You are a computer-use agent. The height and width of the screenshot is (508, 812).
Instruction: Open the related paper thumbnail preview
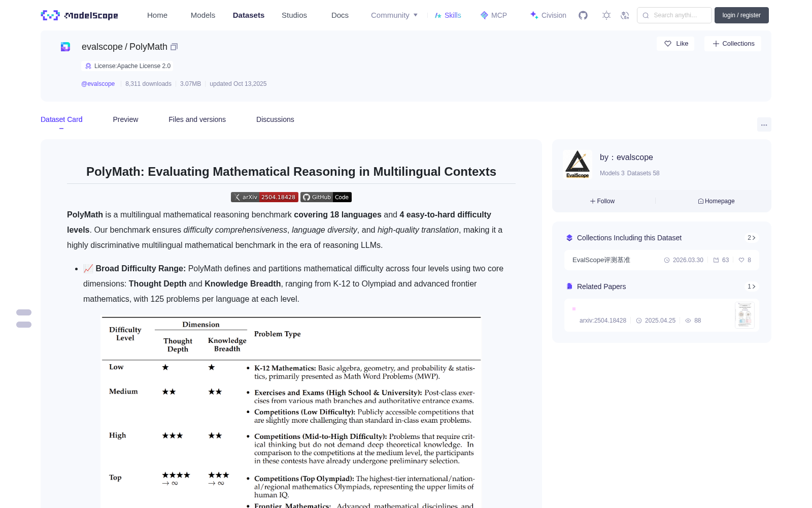click(x=745, y=315)
